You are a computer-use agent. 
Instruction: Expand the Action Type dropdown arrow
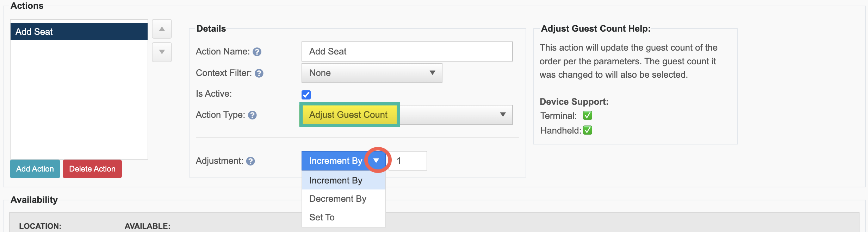503,115
